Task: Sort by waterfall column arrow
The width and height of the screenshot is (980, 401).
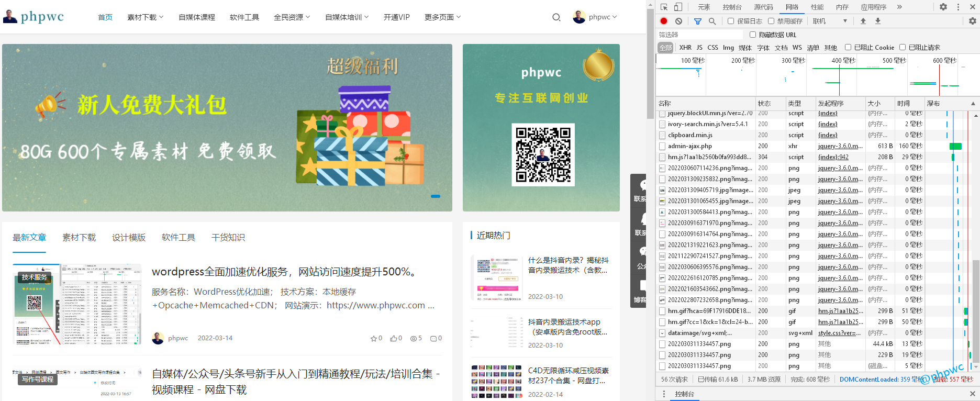Action: [x=973, y=104]
